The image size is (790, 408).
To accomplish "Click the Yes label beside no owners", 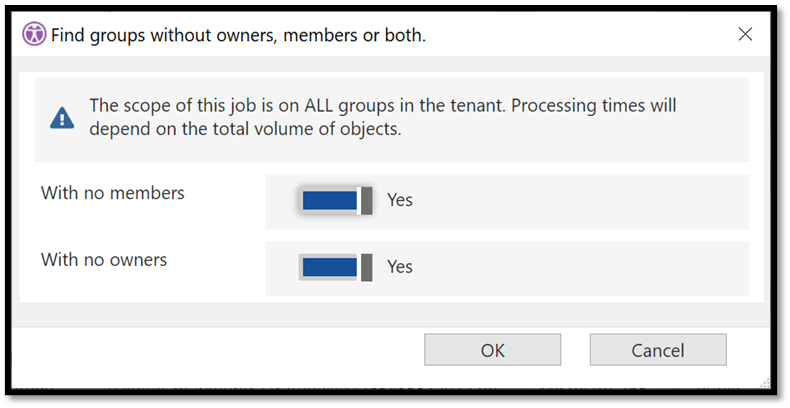I will (400, 266).
